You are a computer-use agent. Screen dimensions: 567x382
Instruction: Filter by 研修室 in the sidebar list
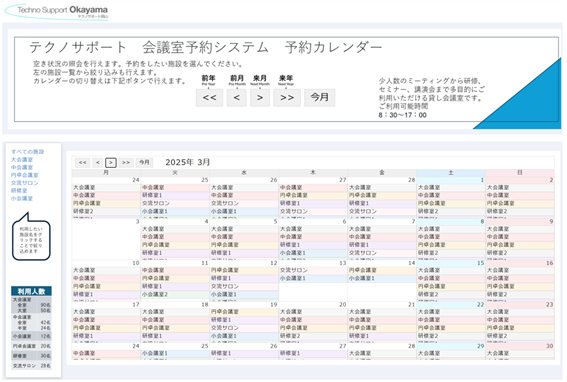19,191
